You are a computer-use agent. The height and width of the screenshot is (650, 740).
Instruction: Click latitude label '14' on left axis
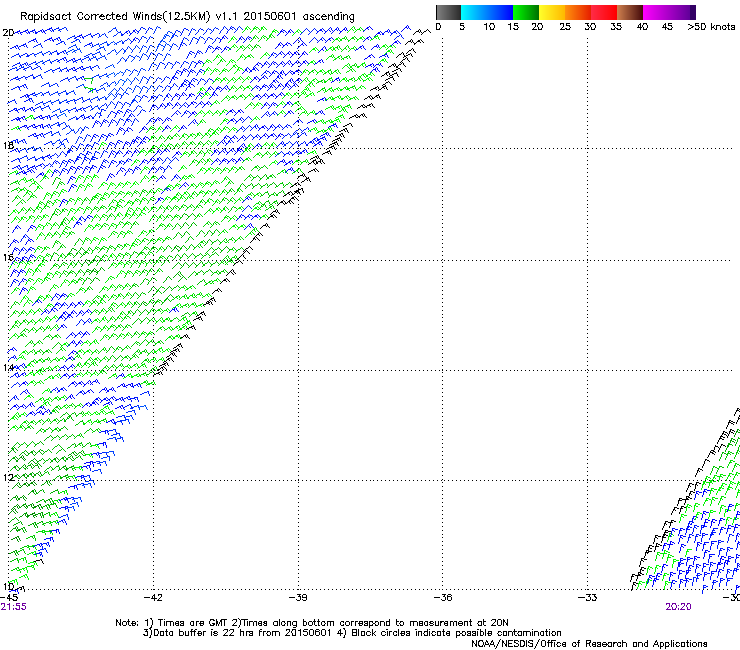point(8,367)
